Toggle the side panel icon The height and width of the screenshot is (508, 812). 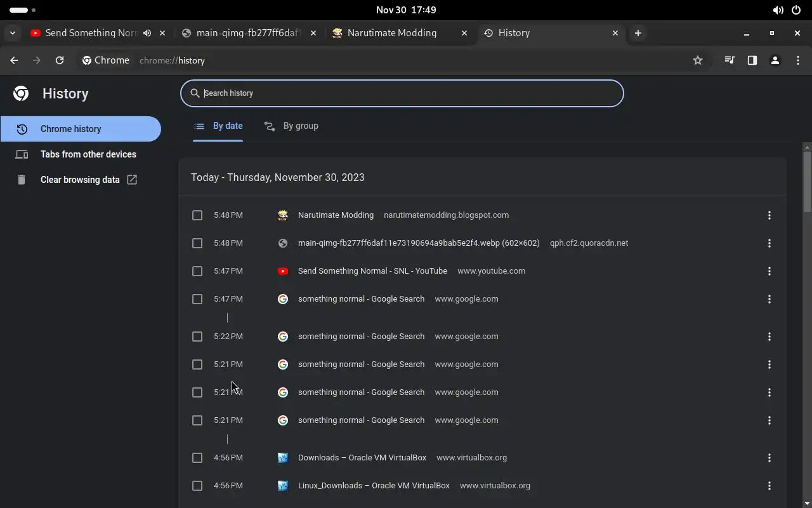point(752,60)
